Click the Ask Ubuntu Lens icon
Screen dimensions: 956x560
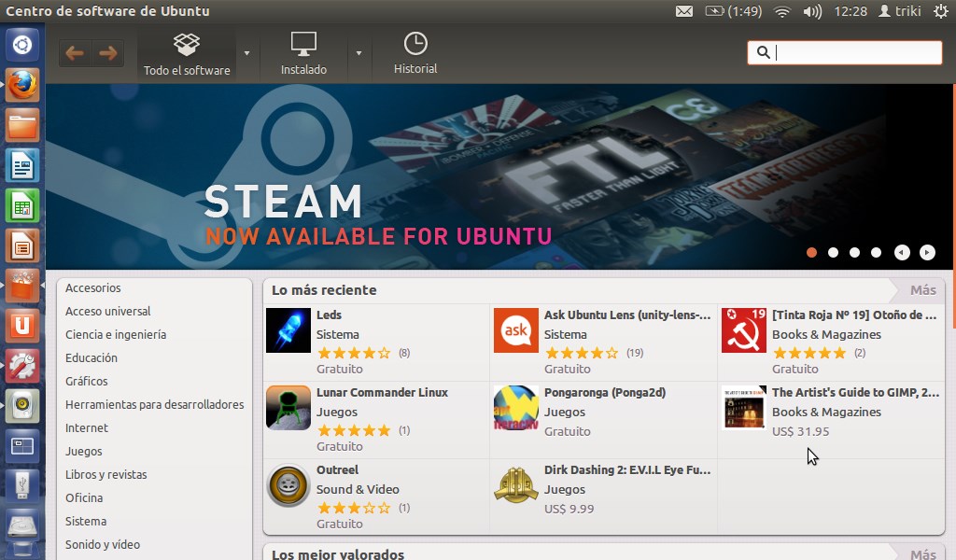click(x=515, y=330)
